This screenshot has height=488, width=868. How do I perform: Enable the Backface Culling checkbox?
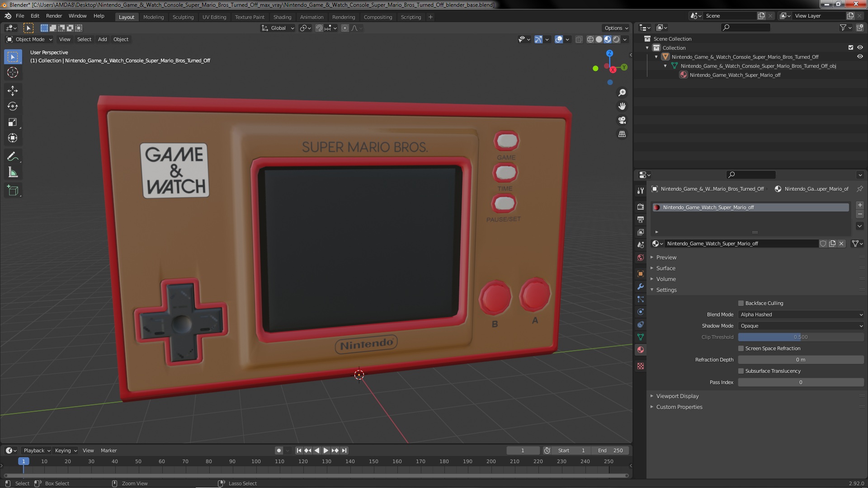(x=741, y=303)
